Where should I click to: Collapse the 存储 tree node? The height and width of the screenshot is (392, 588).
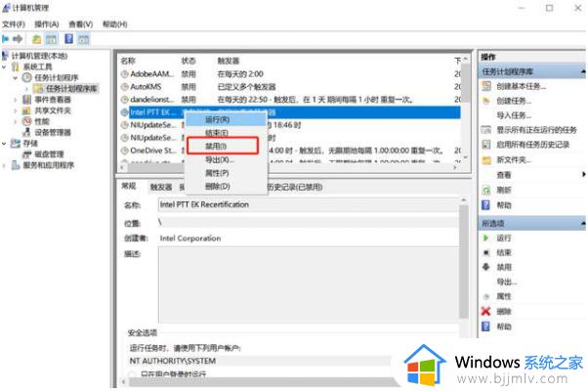tap(4, 143)
